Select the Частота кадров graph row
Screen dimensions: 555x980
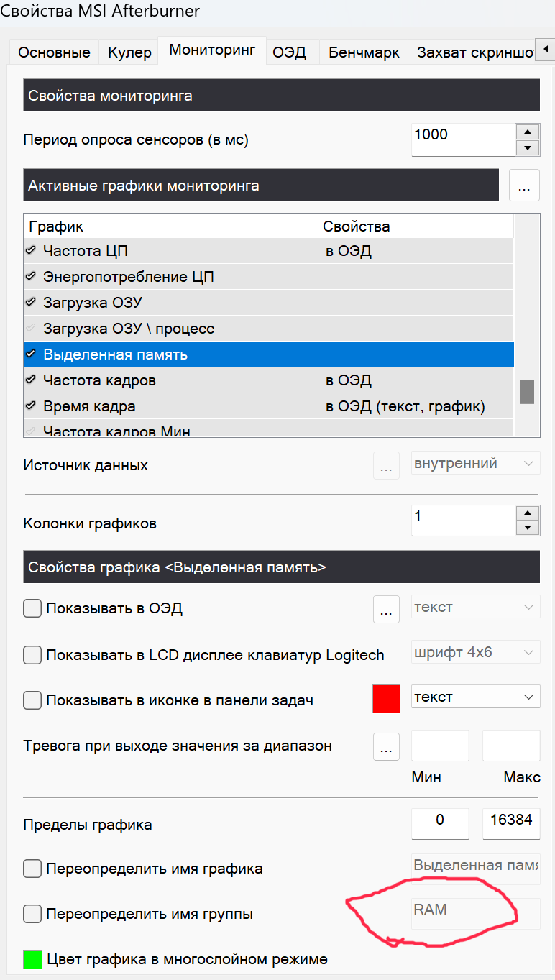(269, 380)
